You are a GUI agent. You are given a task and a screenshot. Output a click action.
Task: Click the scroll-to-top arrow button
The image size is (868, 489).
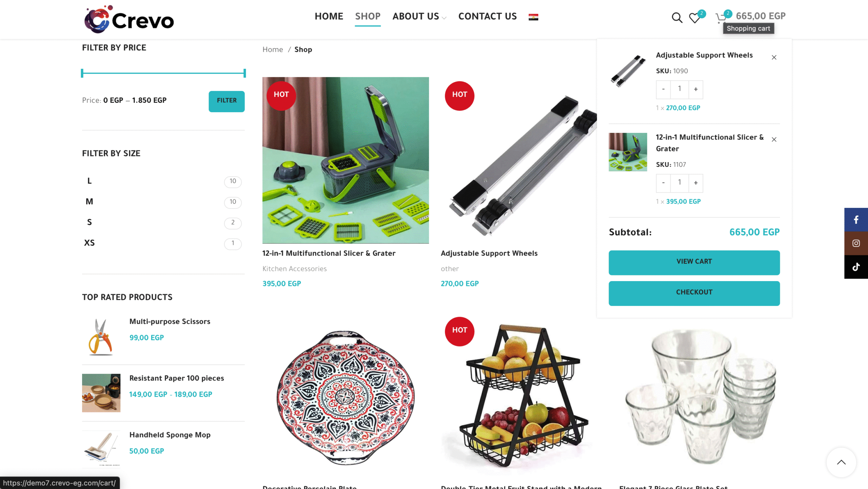[x=841, y=462]
